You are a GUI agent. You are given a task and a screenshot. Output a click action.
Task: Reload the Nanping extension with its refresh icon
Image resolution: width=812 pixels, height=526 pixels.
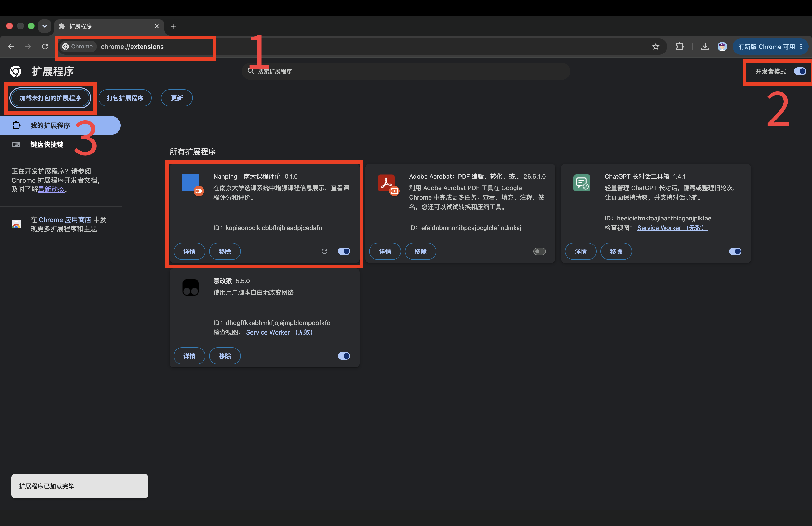pos(325,251)
